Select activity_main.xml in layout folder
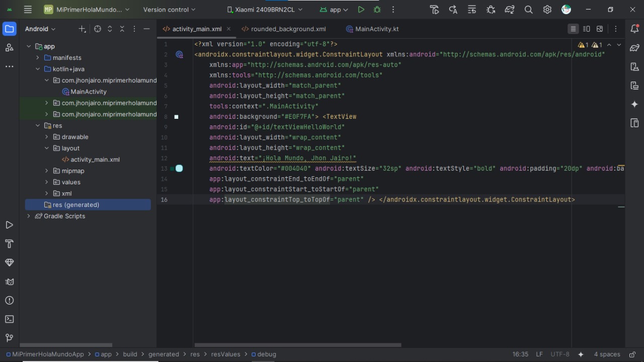The image size is (644, 362). 91,160
